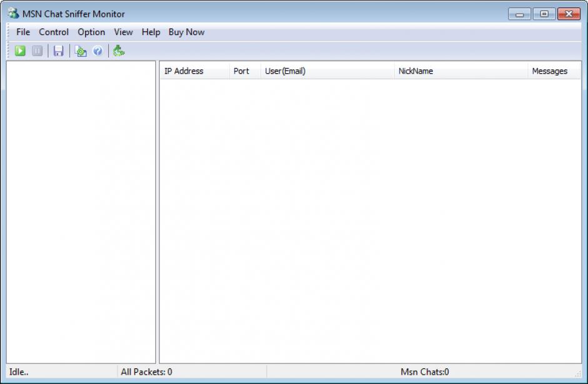Start capture with the green play icon
588x384 pixels.
coord(20,51)
